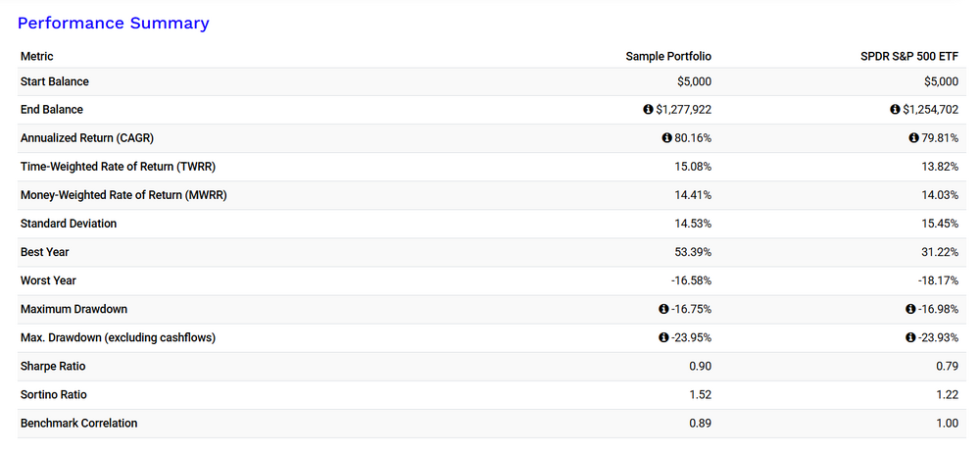This screenshot has width=980, height=455.
Task: Click info icon next to 79.81% CAGR
Action: [914, 138]
